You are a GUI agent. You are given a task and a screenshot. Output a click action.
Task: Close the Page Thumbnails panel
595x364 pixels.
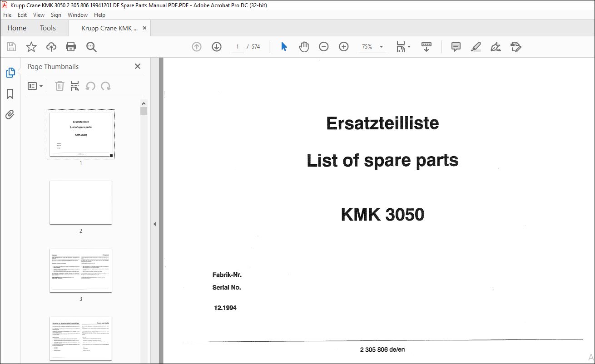[x=138, y=66]
